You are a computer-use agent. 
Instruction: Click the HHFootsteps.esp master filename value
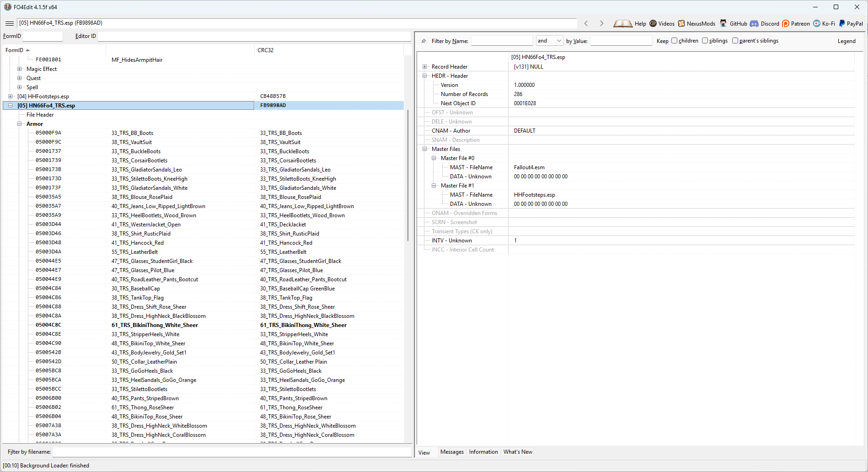pos(535,195)
